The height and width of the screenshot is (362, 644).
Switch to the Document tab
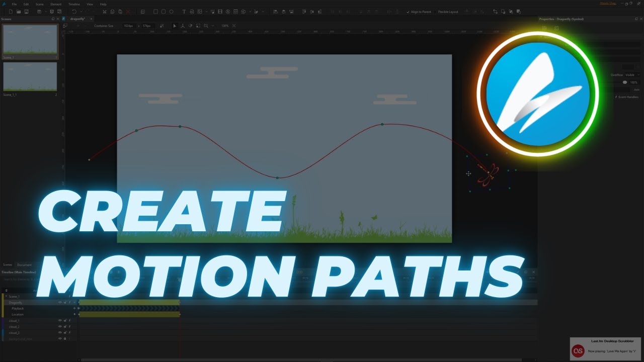tap(24, 264)
